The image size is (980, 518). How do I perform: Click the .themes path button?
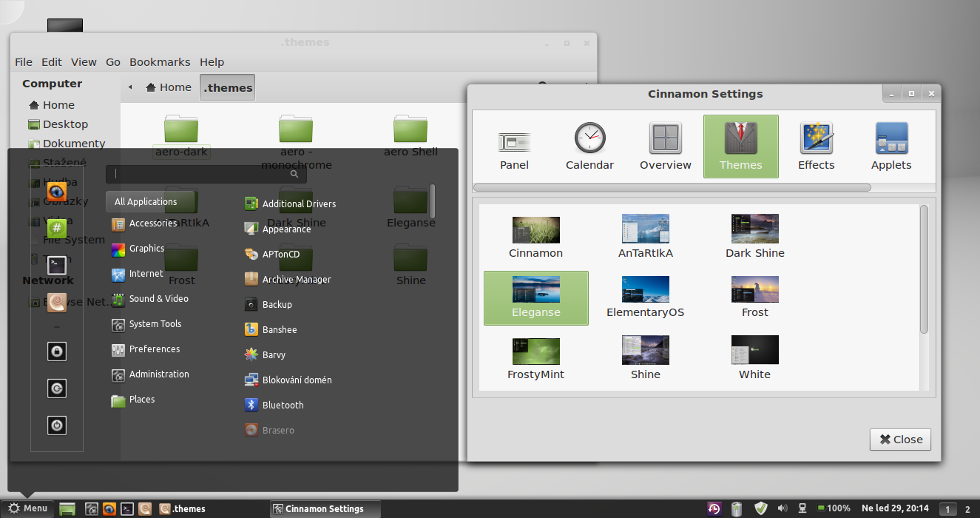(228, 87)
